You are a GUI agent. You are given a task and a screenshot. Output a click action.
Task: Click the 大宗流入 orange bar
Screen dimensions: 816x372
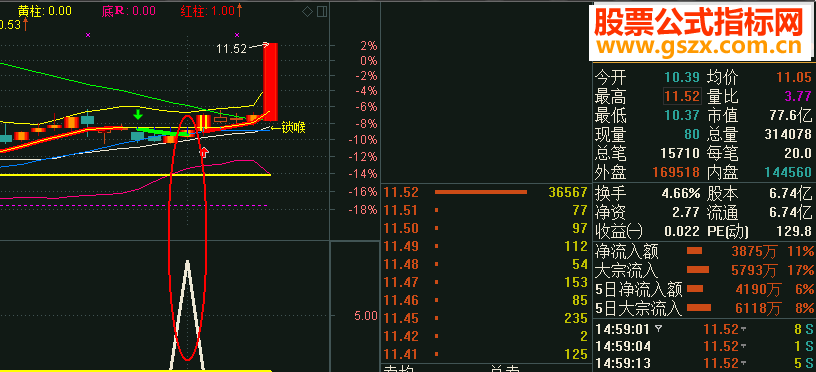pos(698,270)
